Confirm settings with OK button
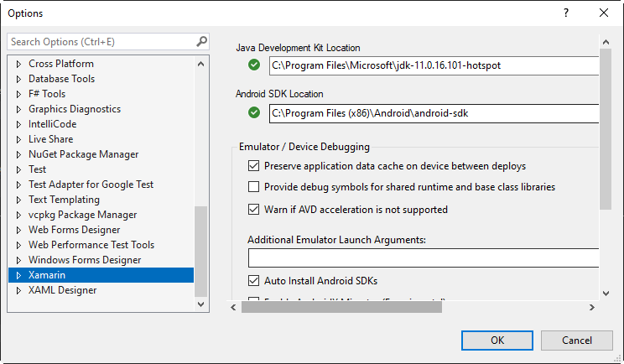This screenshot has width=624, height=364. point(497,341)
